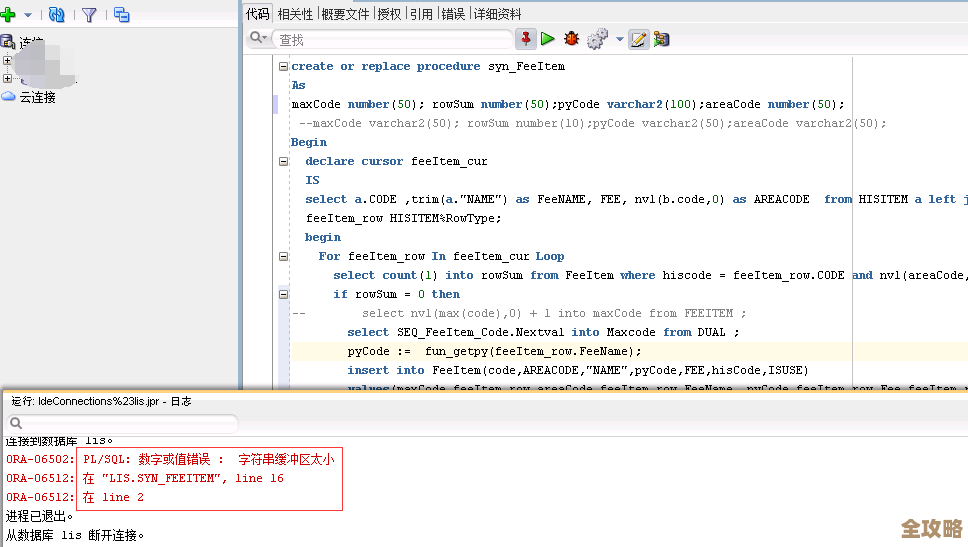
Task: Click the filter funnel icon
Action: (x=90, y=15)
